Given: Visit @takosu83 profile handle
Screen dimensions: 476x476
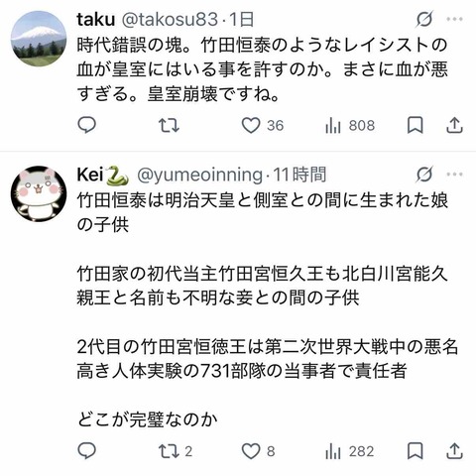Looking at the screenshot, I should [171, 20].
